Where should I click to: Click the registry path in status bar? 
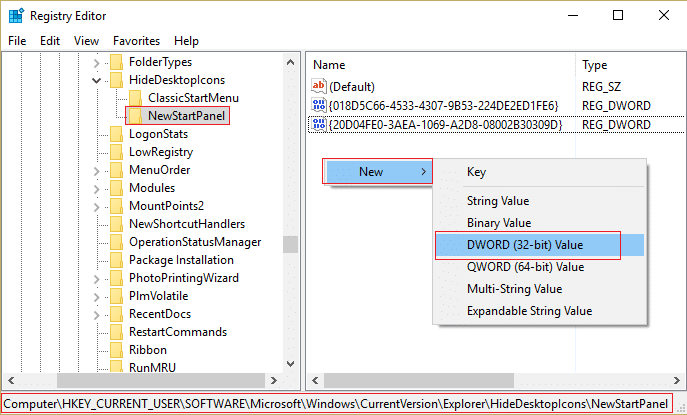[x=336, y=403]
